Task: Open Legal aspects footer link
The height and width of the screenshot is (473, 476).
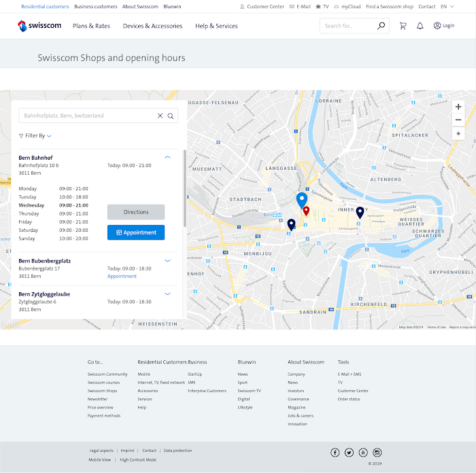Action: point(101,451)
